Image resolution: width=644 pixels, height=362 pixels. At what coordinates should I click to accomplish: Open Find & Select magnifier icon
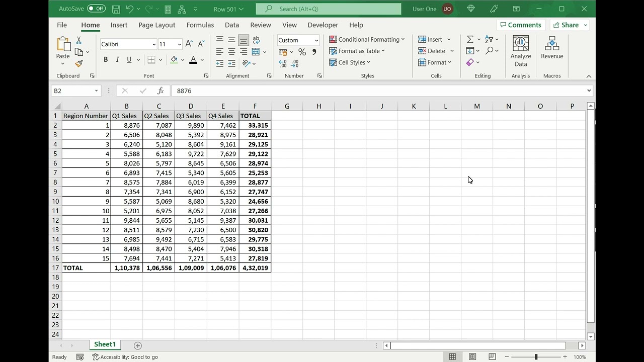coord(489,51)
